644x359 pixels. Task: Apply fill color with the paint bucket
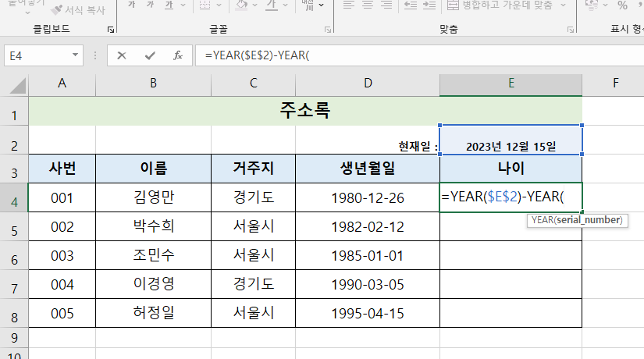point(241,5)
